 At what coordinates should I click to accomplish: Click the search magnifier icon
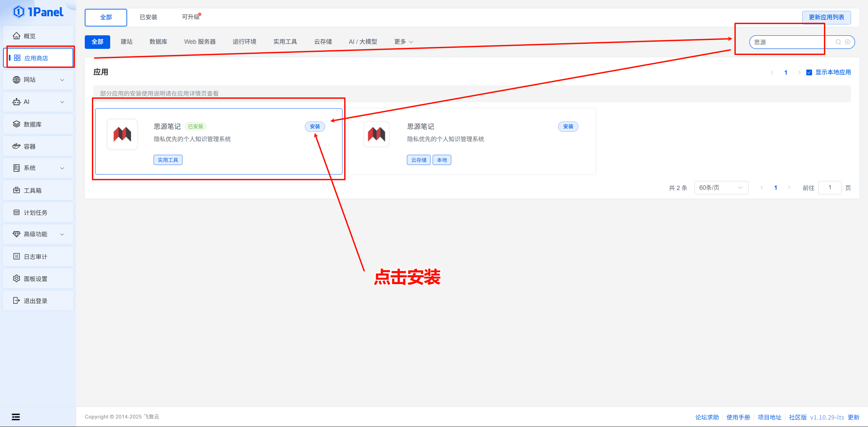[x=838, y=42]
